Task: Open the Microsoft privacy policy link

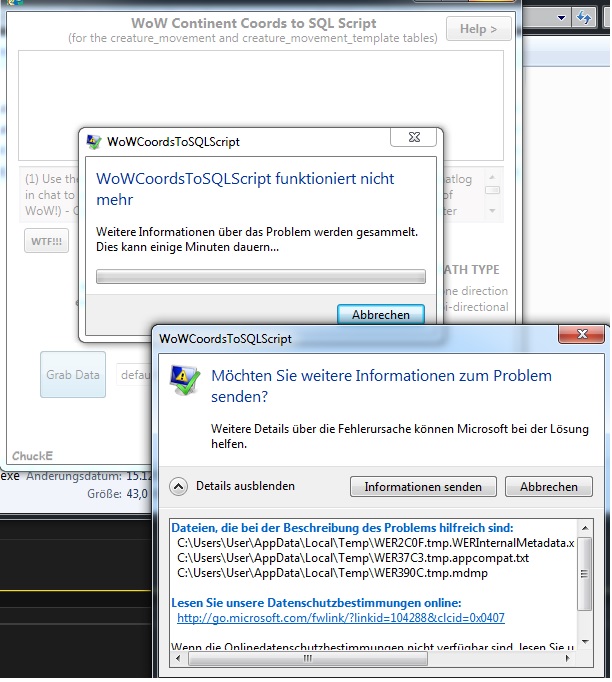Action: point(341,618)
